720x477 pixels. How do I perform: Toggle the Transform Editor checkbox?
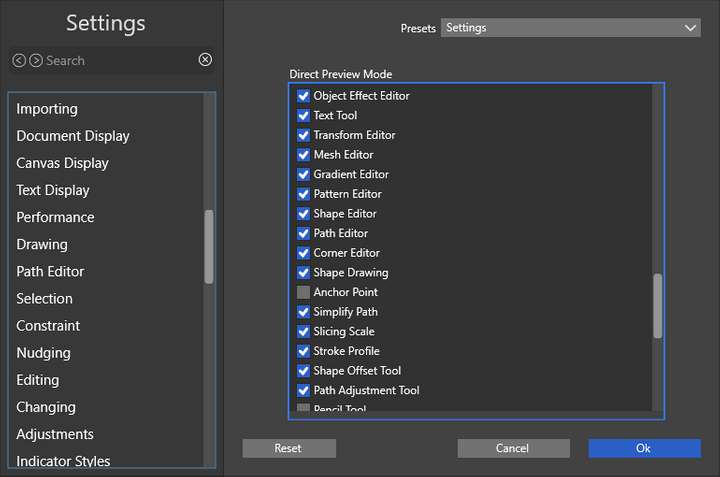[303, 135]
